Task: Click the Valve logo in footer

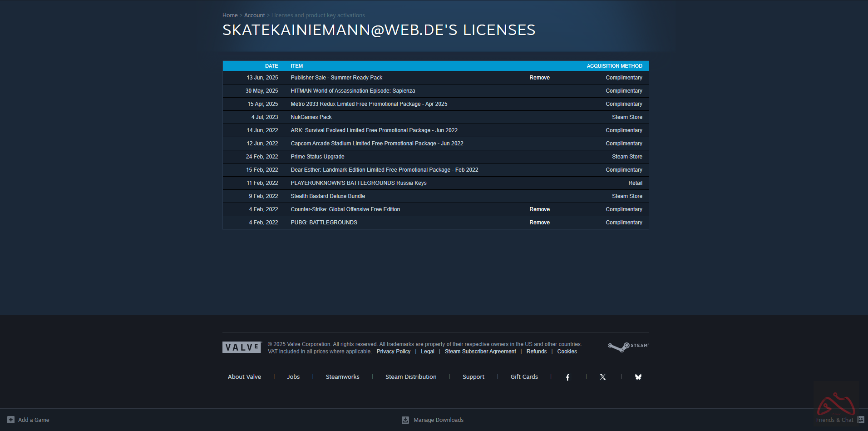Action: (242, 347)
